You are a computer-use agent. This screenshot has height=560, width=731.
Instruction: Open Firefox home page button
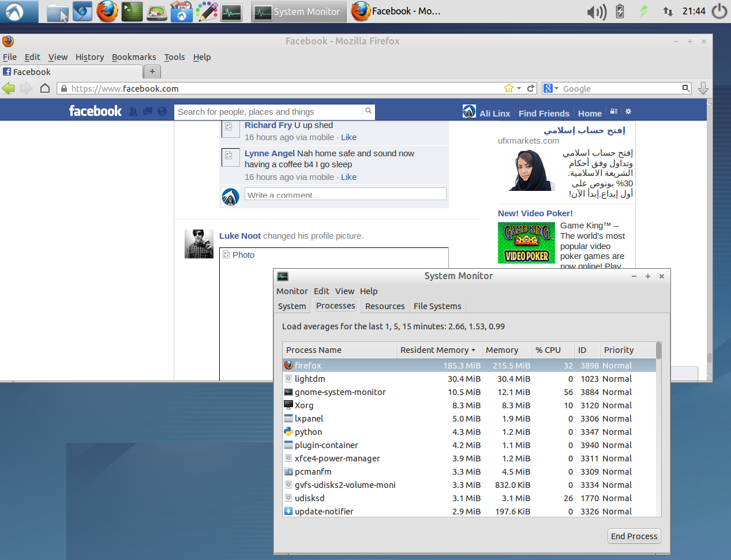[45, 88]
